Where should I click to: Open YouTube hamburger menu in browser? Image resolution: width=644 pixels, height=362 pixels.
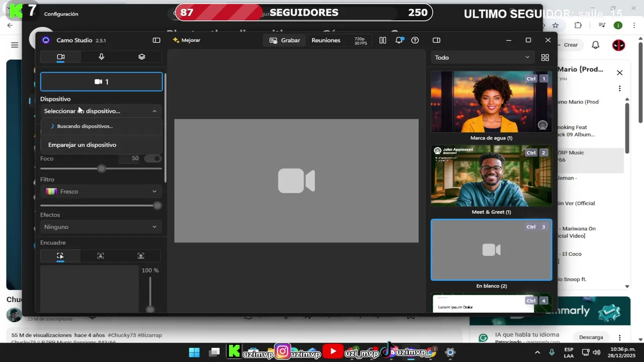tap(15, 45)
